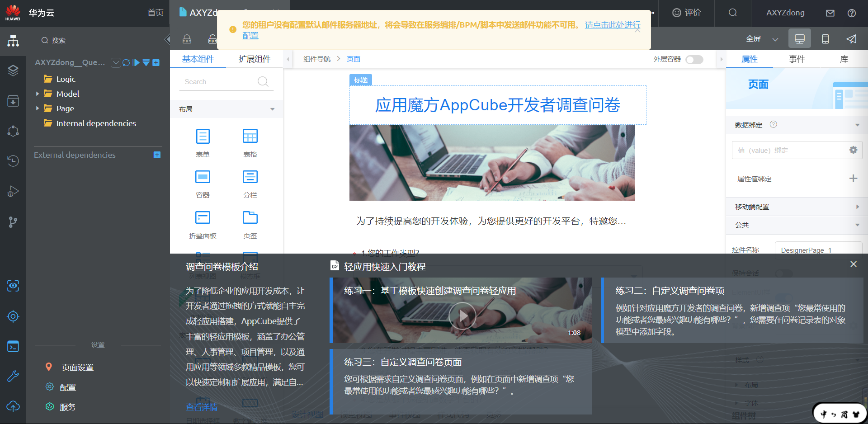Expand the Model folder
The height and width of the screenshot is (424, 868).
(x=38, y=94)
